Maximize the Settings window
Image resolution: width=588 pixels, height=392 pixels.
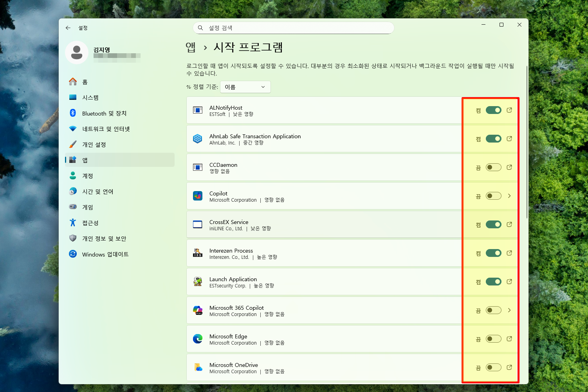coord(501,25)
